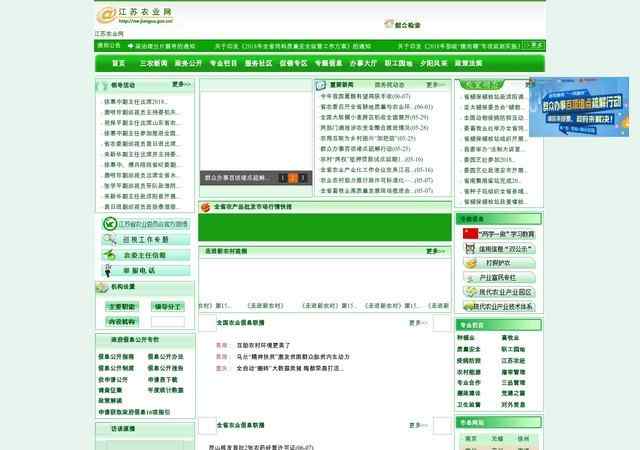Click the magnifier icon of 巡视工作专题
This screenshot has width=640, height=450.
click(110, 239)
